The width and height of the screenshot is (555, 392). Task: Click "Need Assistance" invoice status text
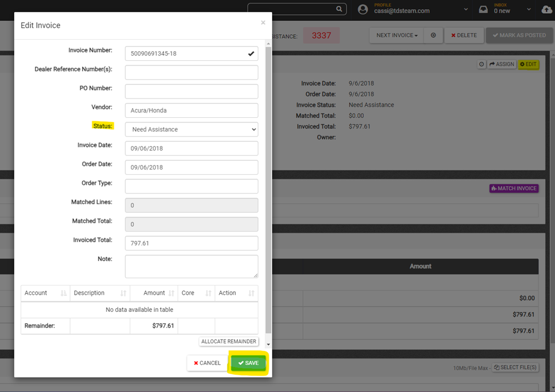pos(371,105)
